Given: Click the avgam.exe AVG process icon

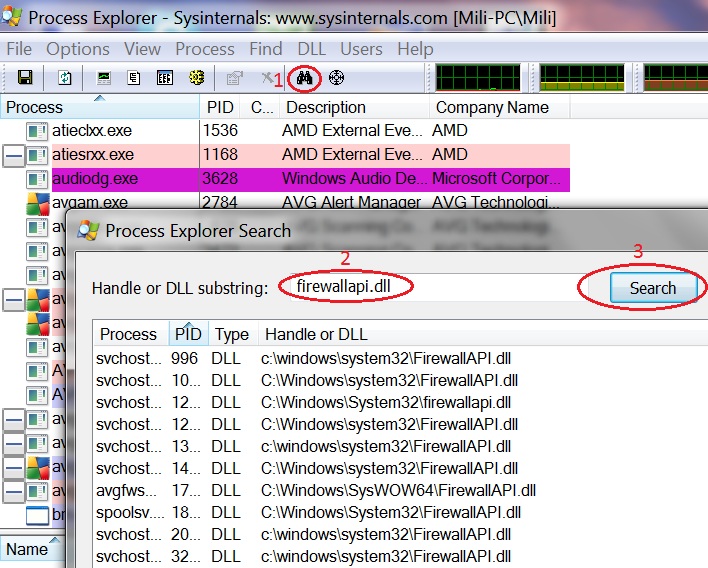Looking at the screenshot, I should 37,204.
